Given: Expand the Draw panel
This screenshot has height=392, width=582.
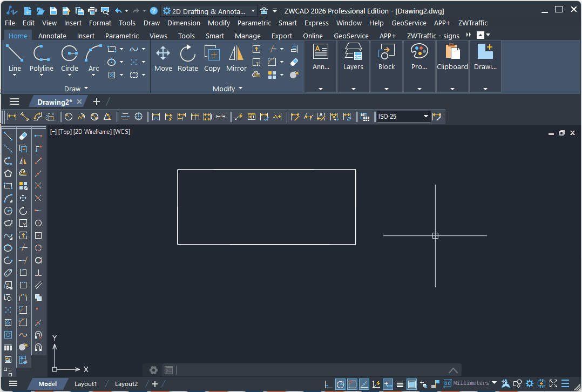Looking at the screenshot, I should tap(76, 89).
